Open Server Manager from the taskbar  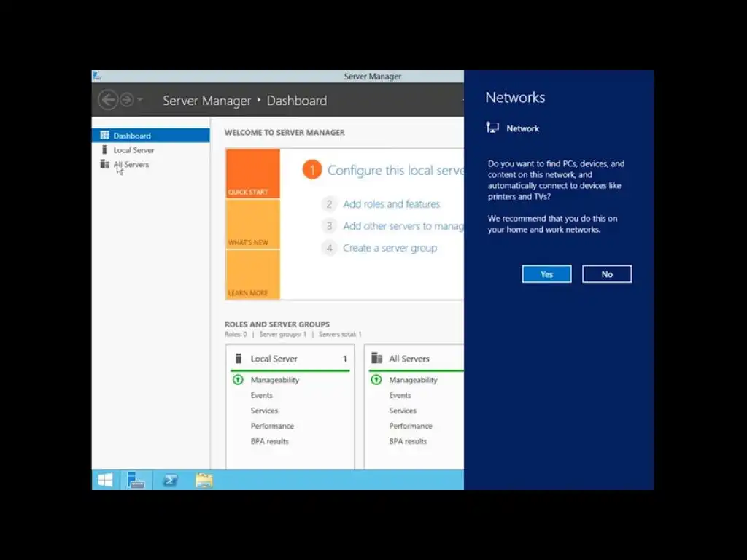[136, 480]
